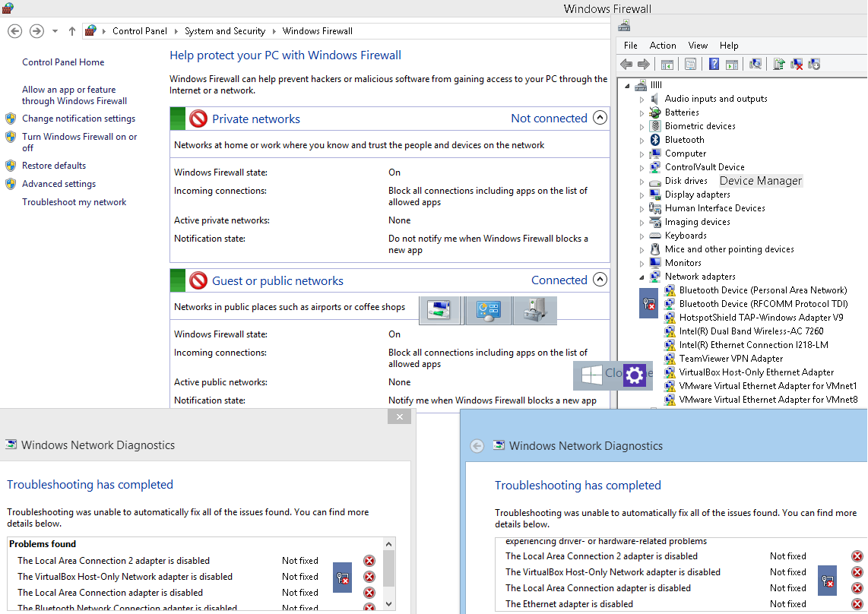Image resolution: width=868 pixels, height=614 pixels.
Task: Scan for hardware changes toolbar icon
Action: [x=755, y=65]
